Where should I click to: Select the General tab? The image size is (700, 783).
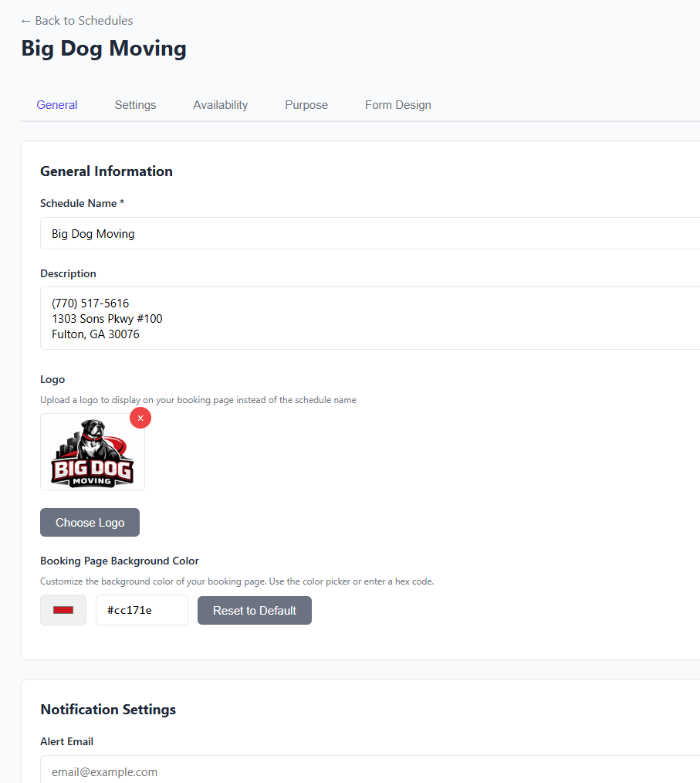pyautogui.click(x=56, y=104)
